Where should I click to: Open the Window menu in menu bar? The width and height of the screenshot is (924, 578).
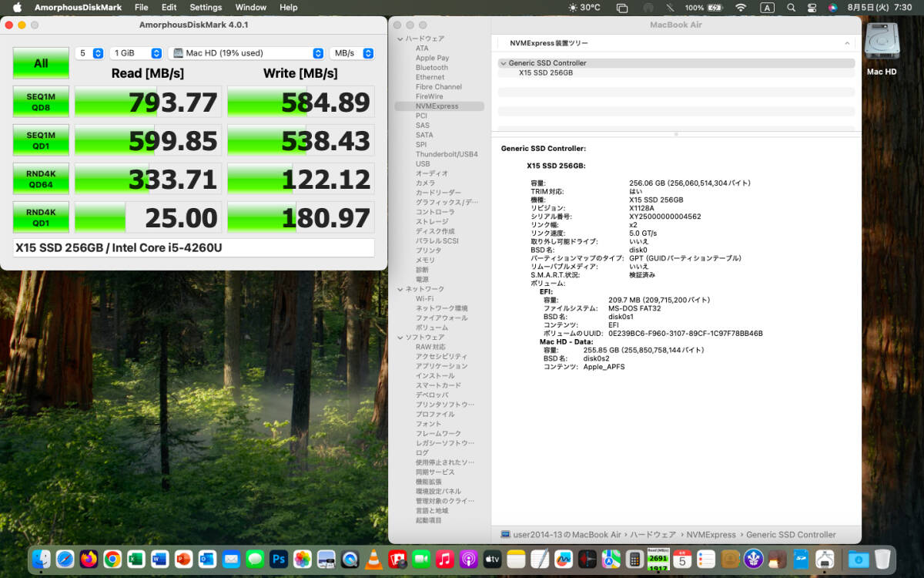click(251, 8)
